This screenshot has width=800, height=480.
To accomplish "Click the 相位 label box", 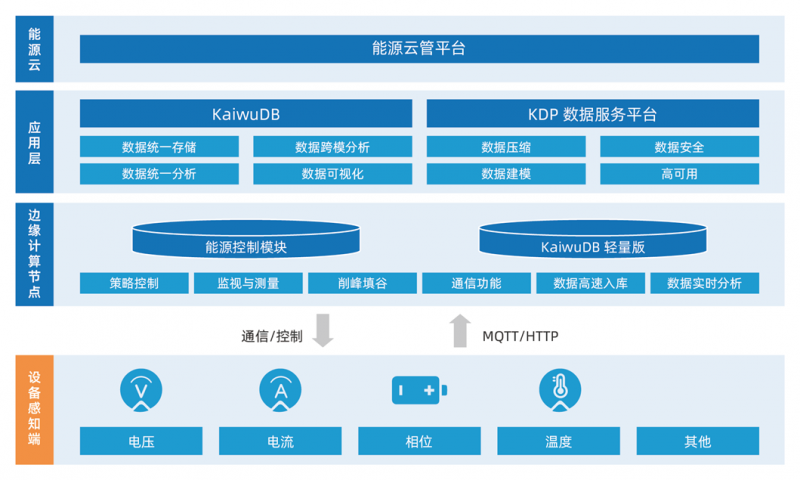I will pos(419,441).
